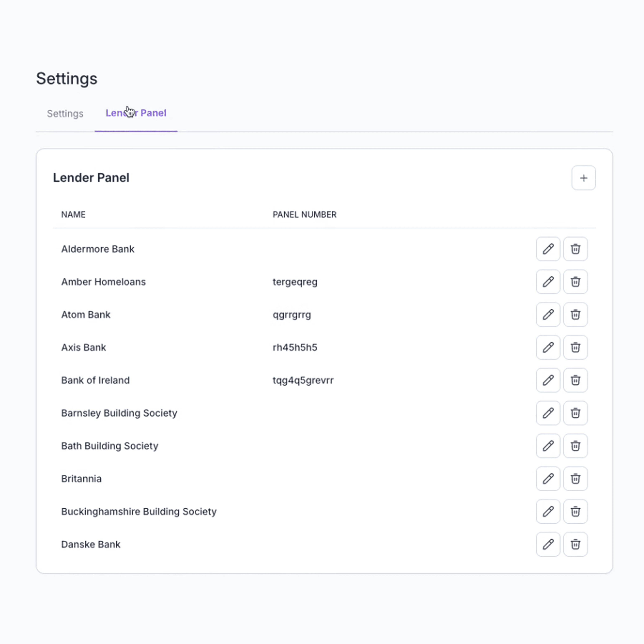Delete Axis Bank from the panel
This screenshot has height=644, width=644.
click(x=575, y=347)
